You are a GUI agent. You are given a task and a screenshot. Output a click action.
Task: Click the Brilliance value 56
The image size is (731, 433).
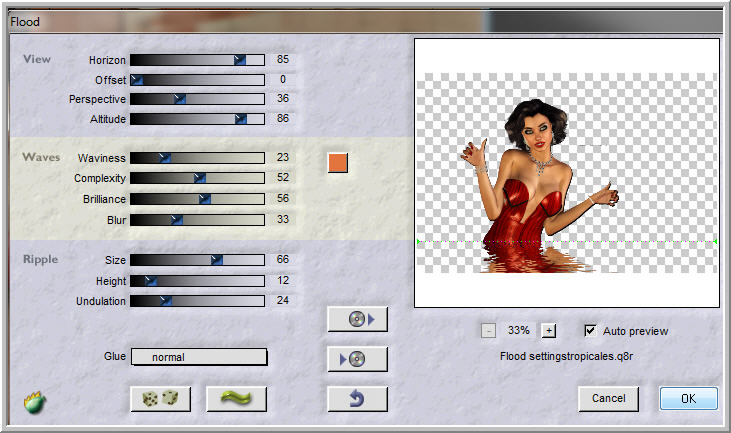coord(283,199)
